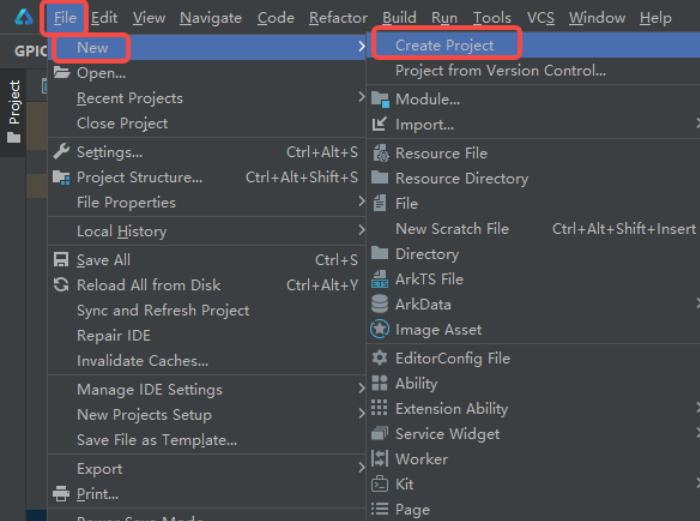Screen dimensions: 700x521
Task: Select New Scratch File entry
Action: coord(451,228)
